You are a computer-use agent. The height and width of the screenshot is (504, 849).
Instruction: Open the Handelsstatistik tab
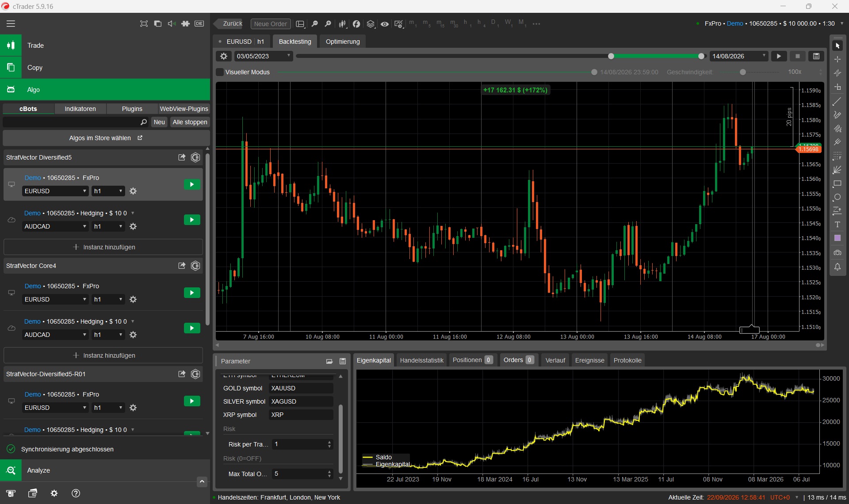tap(421, 360)
